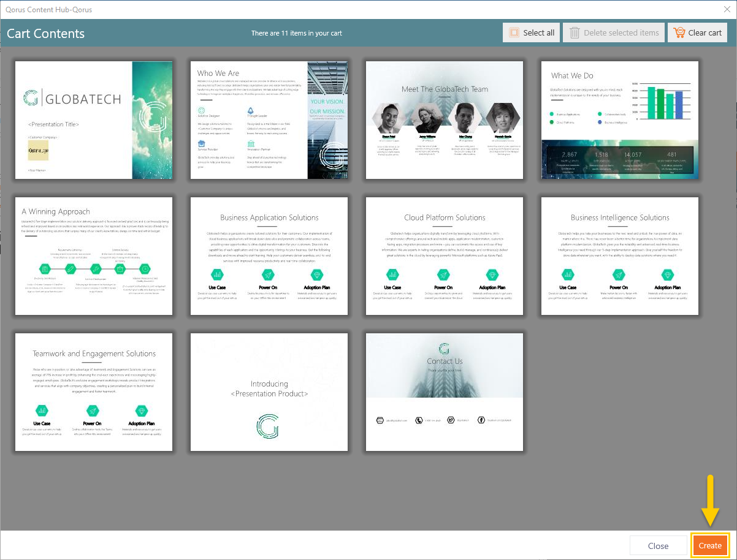
Task: Select the 'Introducing Presentation Product' slide
Action: point(269,392)
